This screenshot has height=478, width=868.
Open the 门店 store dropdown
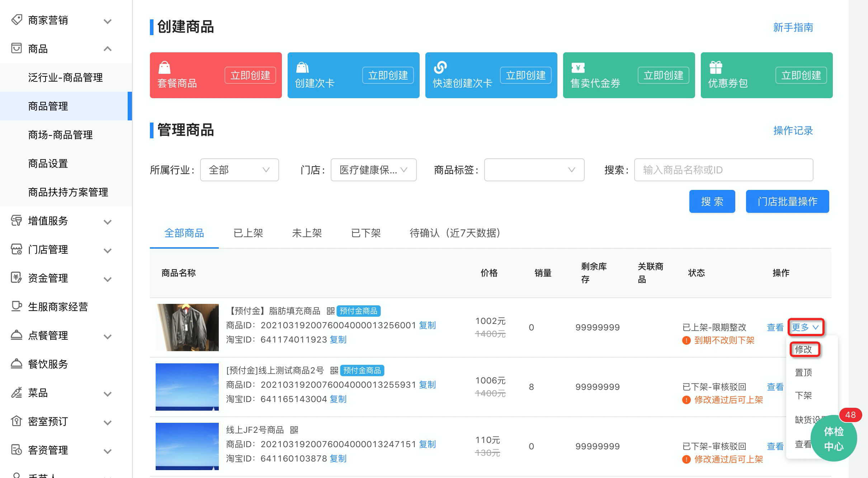coord(373,170)
